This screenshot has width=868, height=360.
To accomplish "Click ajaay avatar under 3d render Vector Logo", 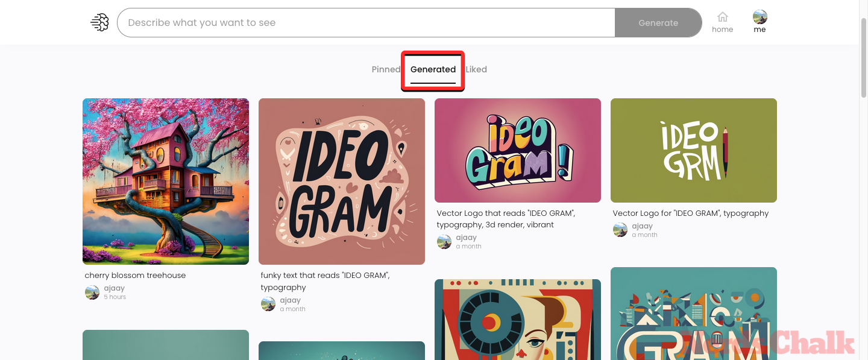I will (444, 242).
